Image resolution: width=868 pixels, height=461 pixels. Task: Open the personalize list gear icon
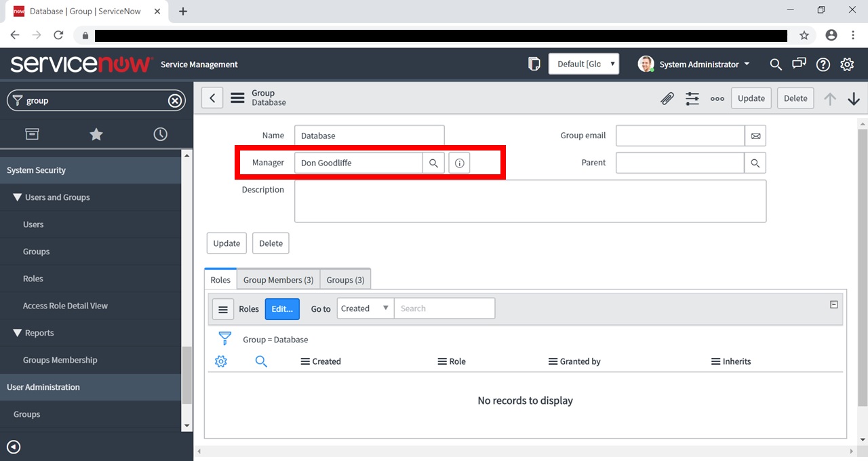(x=220, y=361)
